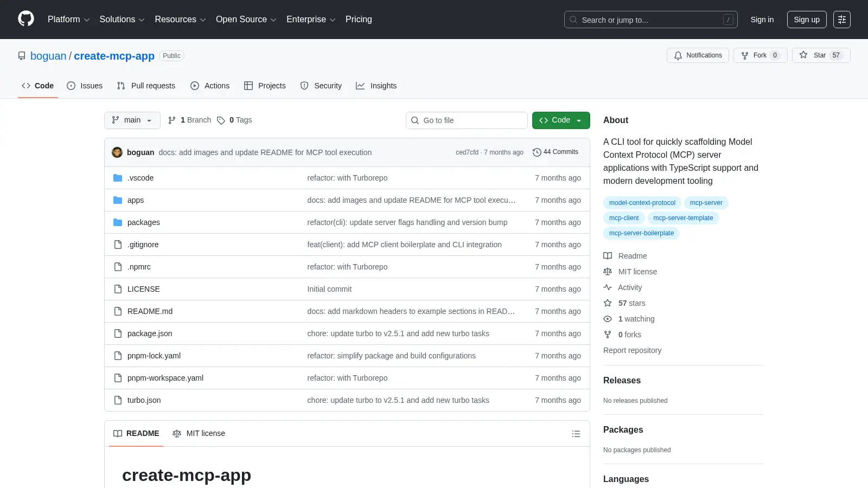
Task: Switch to the Issues tab
Action: click(x=85, y=86)
